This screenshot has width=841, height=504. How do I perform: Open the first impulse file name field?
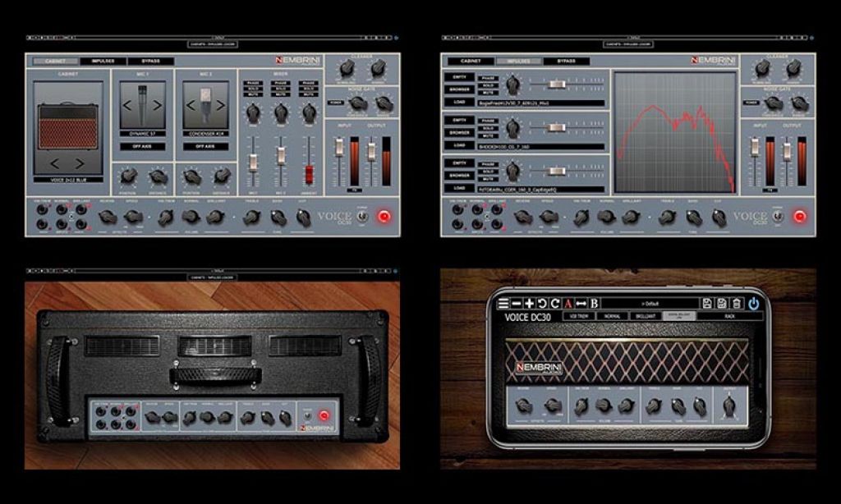point(540,103)
